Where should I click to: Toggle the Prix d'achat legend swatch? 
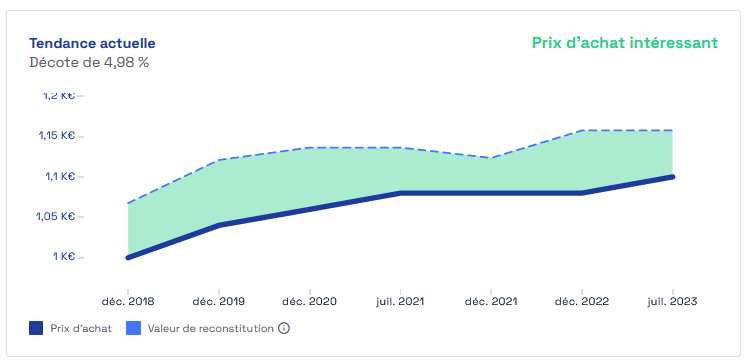tap(36, 329)
